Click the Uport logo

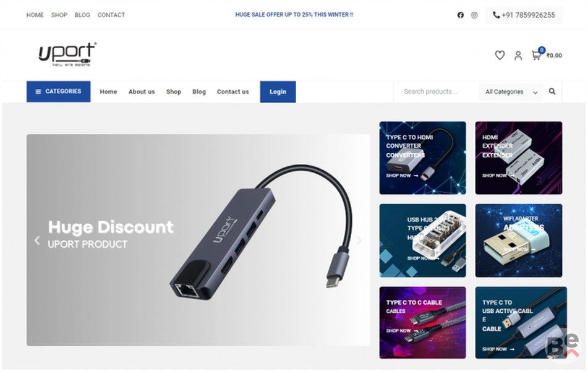click(x=67, y=54)
